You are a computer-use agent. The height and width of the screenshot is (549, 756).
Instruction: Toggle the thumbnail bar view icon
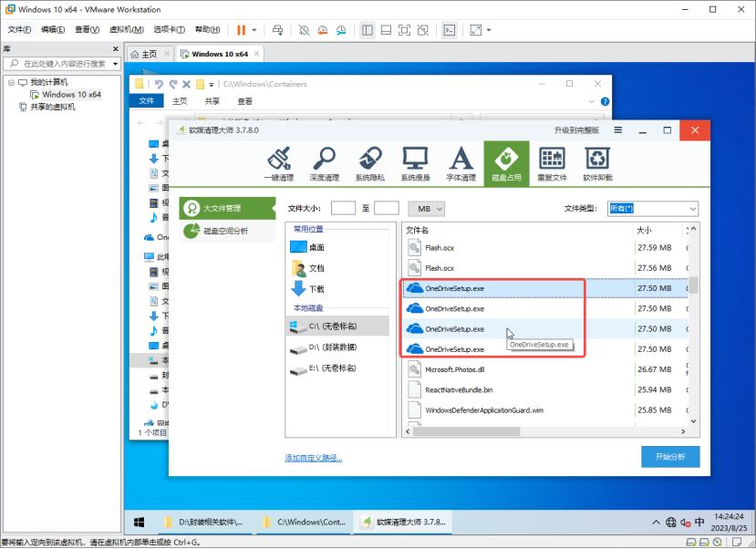click(x=386, y=30)
